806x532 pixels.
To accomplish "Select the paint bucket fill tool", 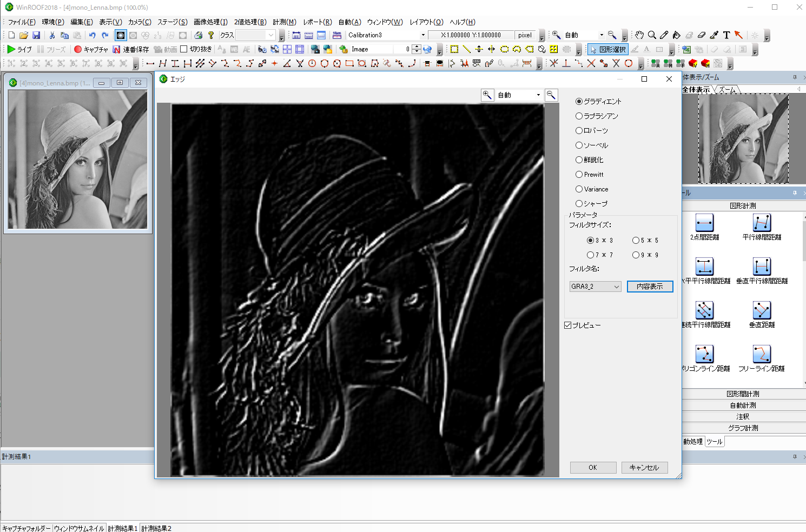I will [x=677, y=35].
